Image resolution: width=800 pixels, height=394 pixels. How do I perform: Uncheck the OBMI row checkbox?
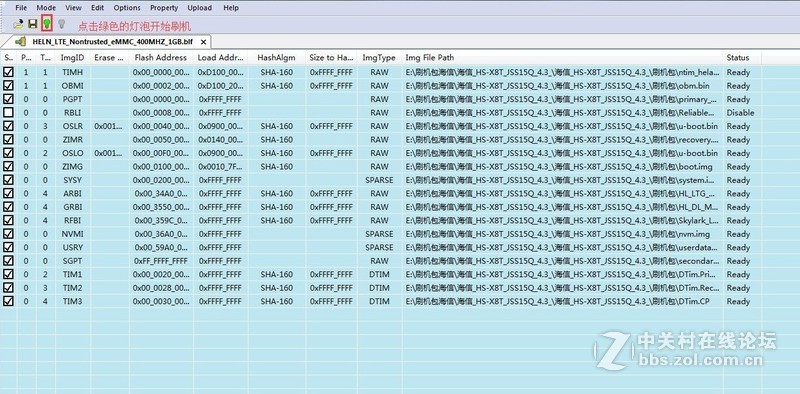8,85
